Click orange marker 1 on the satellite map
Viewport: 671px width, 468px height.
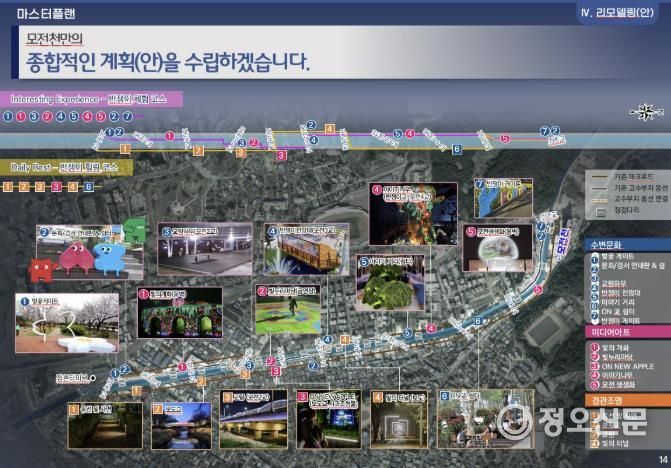coord(136,391)
